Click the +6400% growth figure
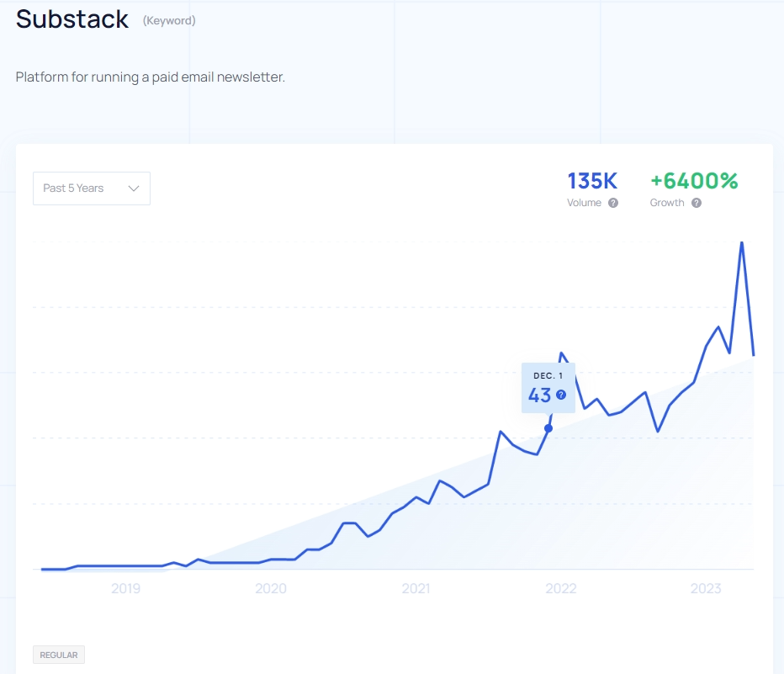 pos(694,181)
